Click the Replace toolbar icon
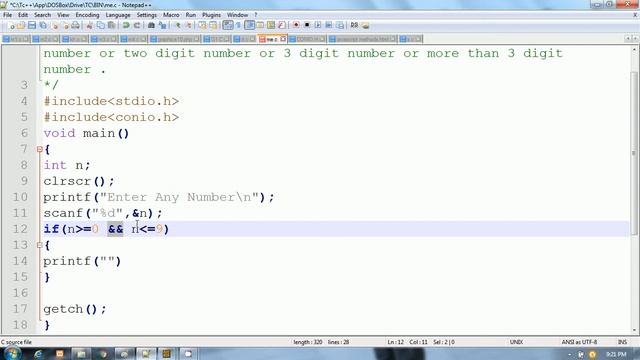Image resolution: width=640 pixels, height=360 pixels. point(163,25)
